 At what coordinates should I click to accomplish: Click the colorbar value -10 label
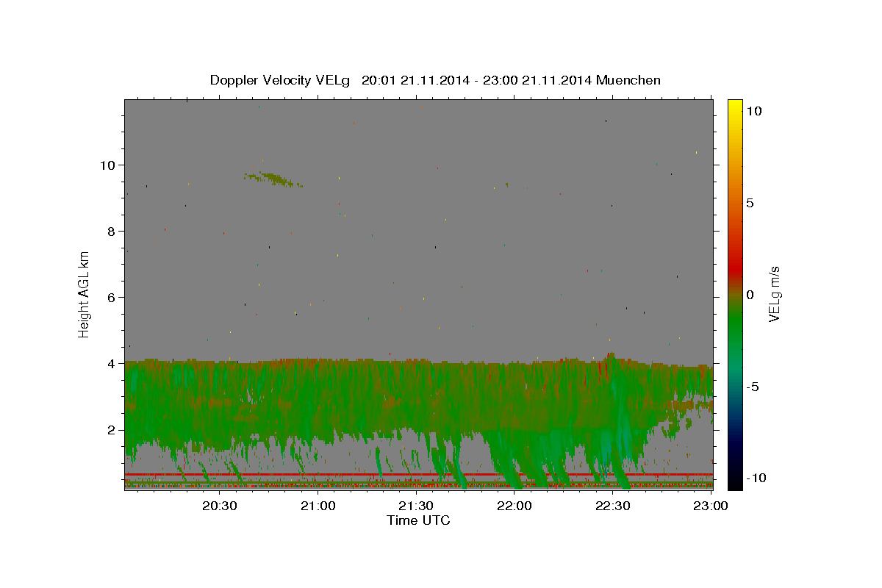click(x=755, y=478)
